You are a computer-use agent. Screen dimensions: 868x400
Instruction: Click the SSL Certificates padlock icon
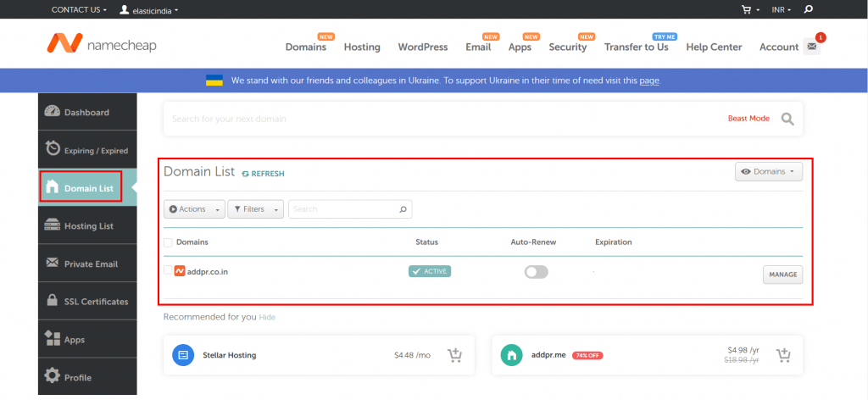pos(52,300)
